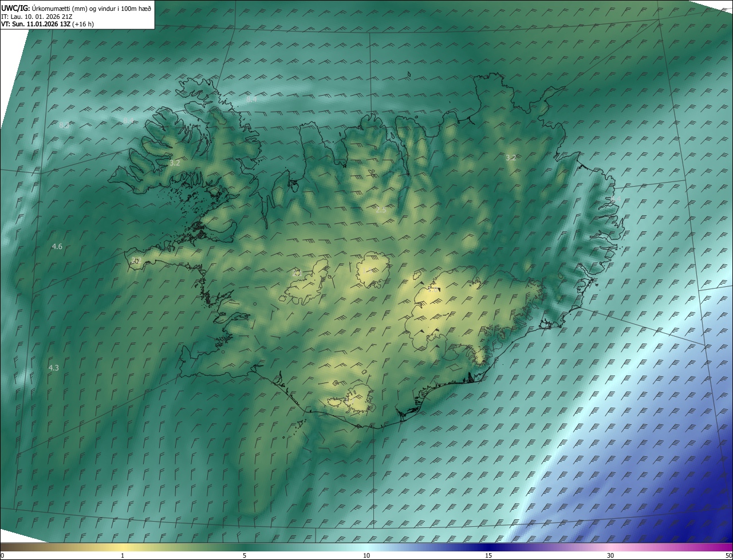The width and height of the screenshot is (733, 560).
Task: Click the '30' tick on the colorbar
Action: click(610, 555)
